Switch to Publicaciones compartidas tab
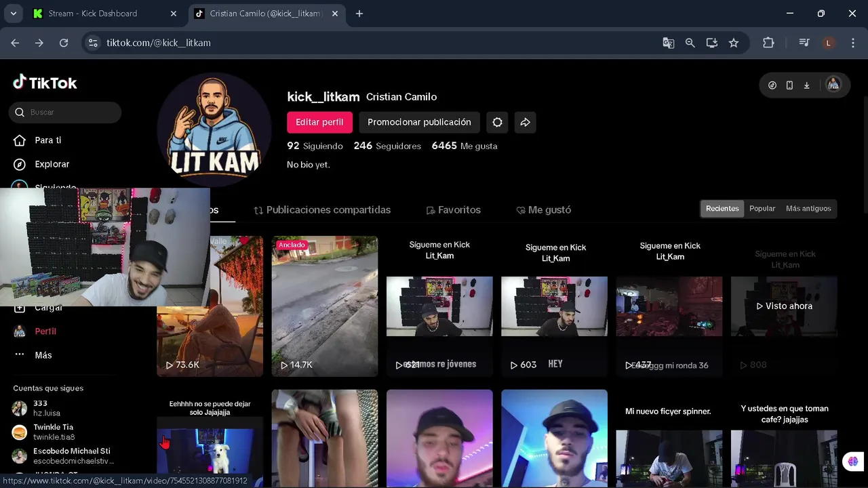The image size is (868, 488). coord(322,210)
